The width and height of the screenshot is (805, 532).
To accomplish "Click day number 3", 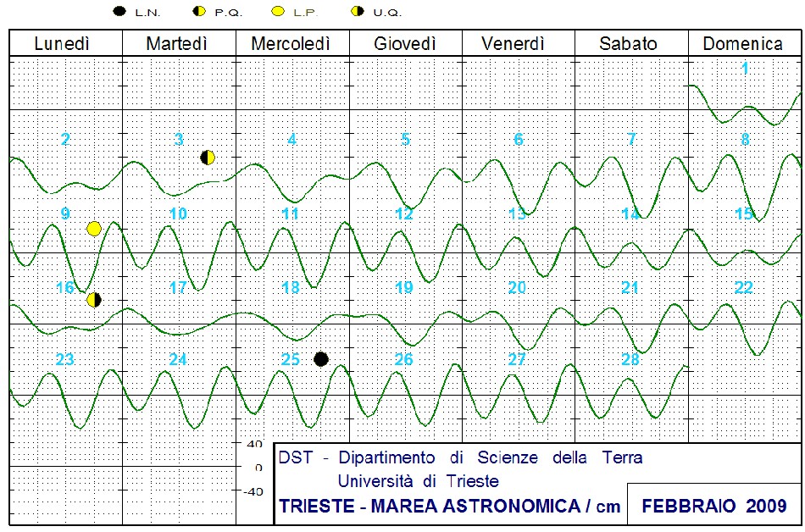I will (179, 139).
